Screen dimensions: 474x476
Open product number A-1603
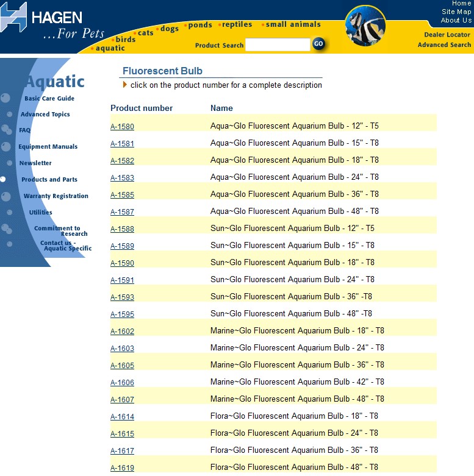click(x=122, y=348)
